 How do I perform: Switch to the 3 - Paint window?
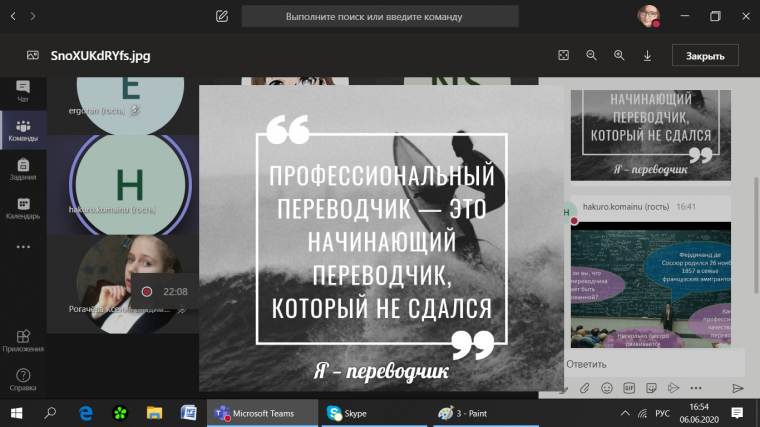(x=485, y=413)
